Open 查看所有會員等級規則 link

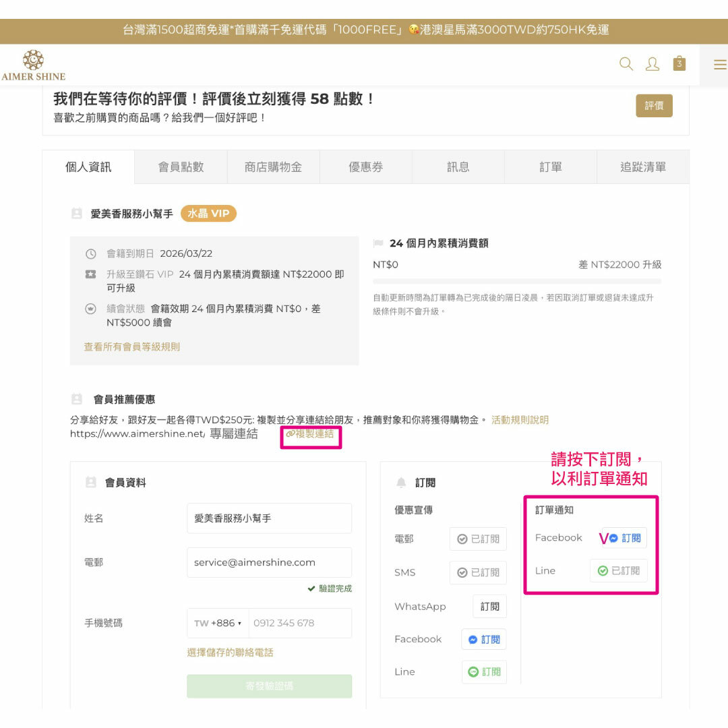pos(131,347)
